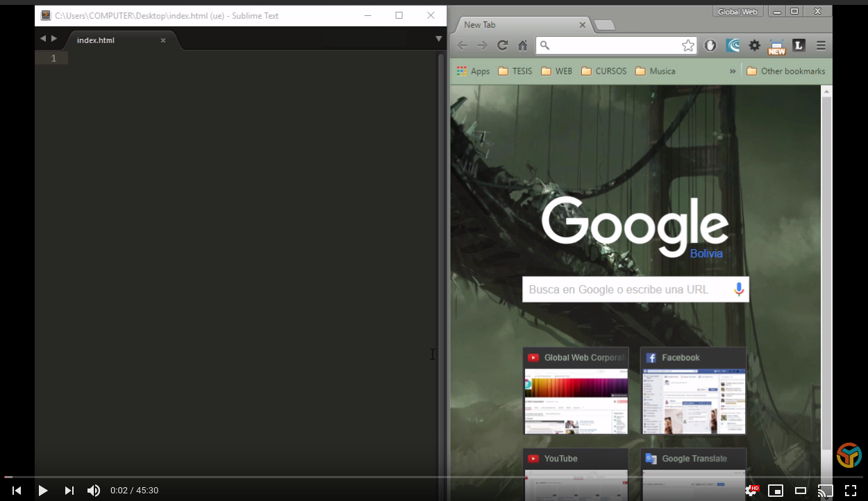Click line number 1 in Sublime gutter

point(53,59)
